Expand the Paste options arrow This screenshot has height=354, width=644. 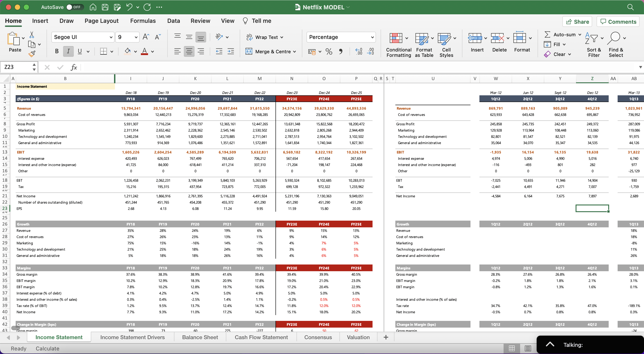(23, 38)
